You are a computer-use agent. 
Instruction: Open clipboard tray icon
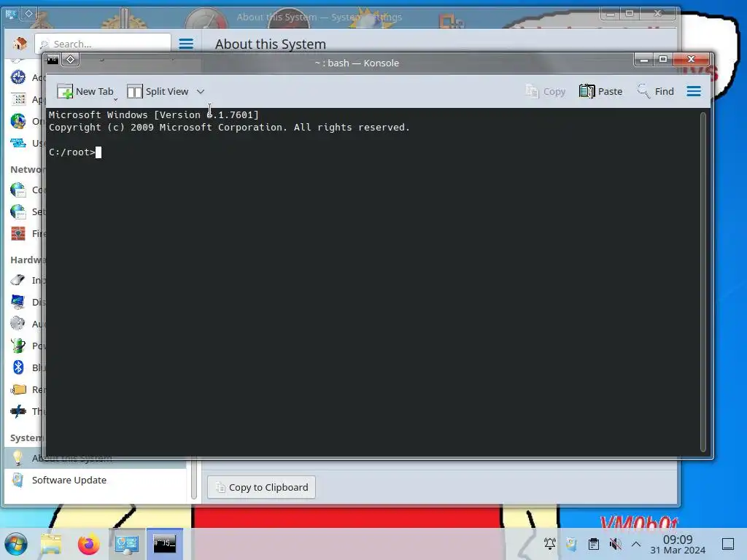pos(594,543)
